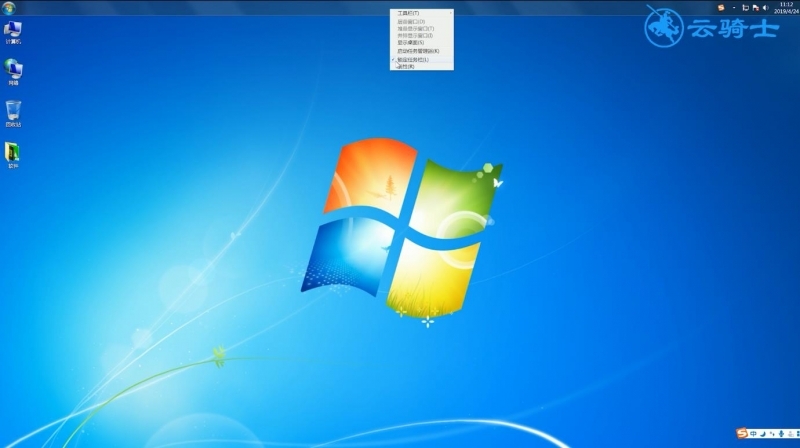The height and width of the screenshot is (448, 800).
Task: Select the 网络 desktop icon
Action: pos(13,72)
